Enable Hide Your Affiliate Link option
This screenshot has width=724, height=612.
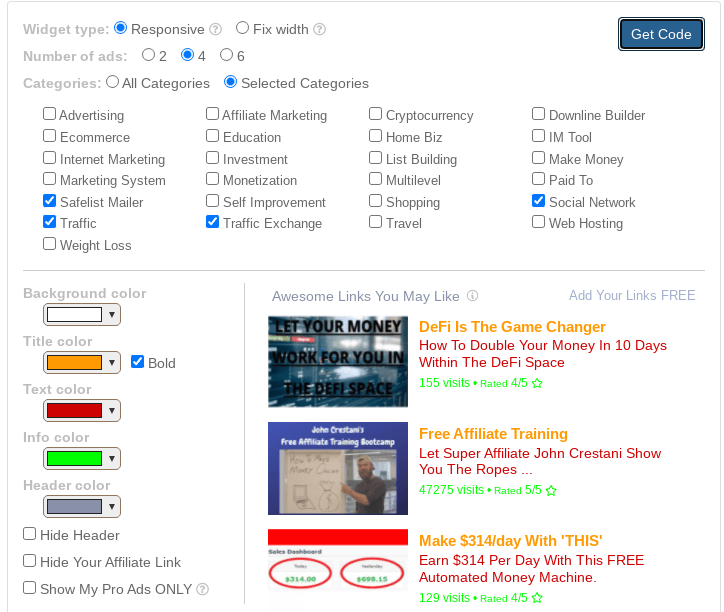click(x=30, y=561)
